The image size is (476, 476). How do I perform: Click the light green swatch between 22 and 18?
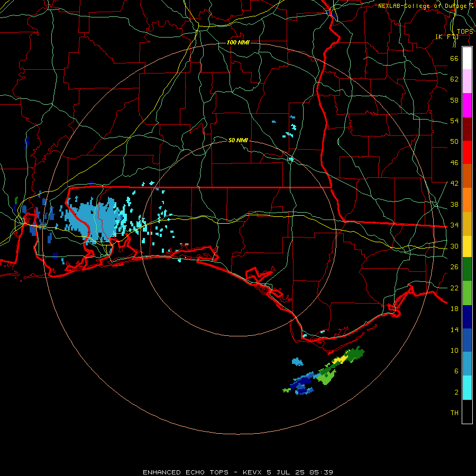click(467, 293)
